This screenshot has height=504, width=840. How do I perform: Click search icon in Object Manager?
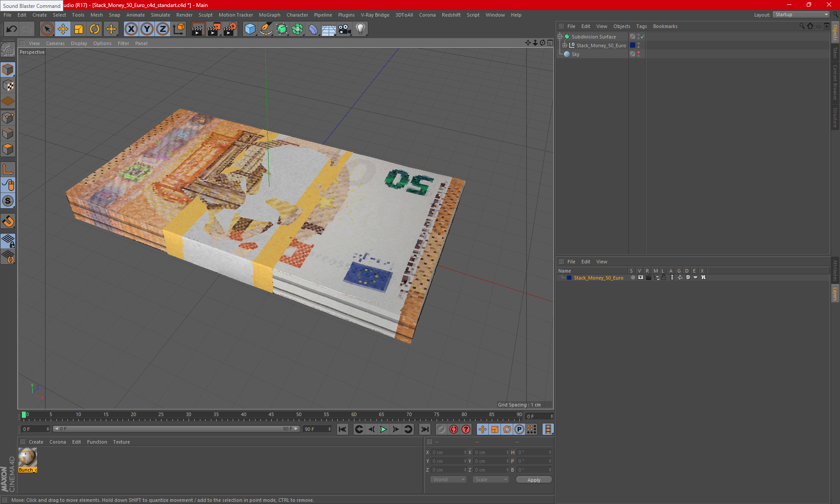(x=801, y=26)
